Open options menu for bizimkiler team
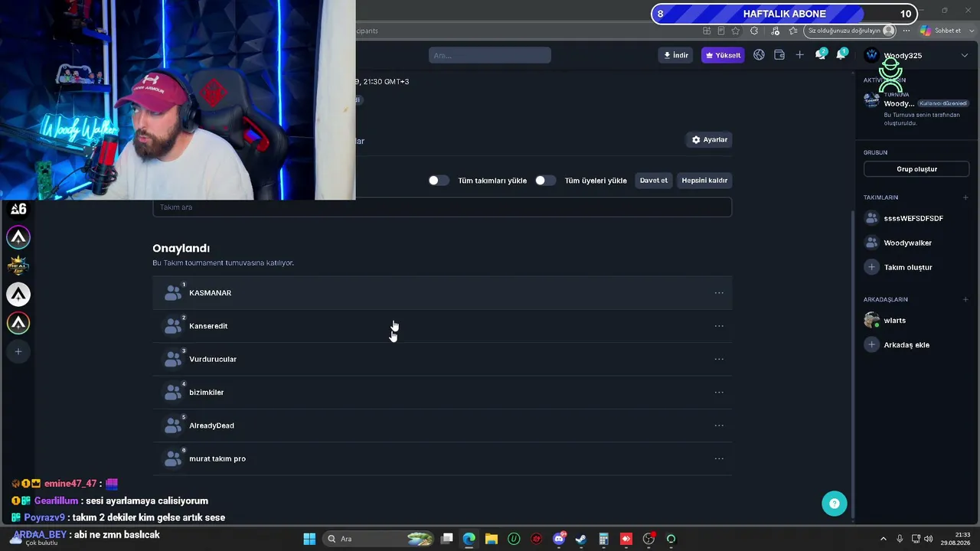This screenshot has width=980, height=551. 719,393
